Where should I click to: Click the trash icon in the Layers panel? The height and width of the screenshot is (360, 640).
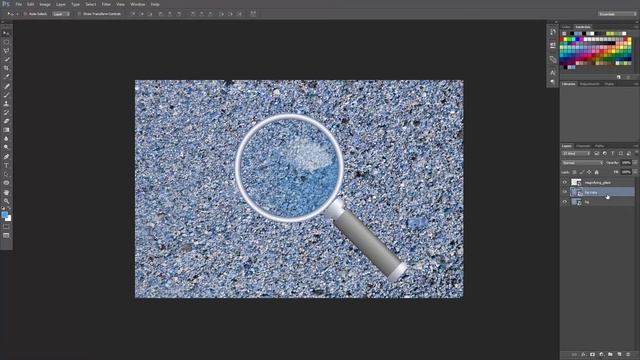click(628, 355)
